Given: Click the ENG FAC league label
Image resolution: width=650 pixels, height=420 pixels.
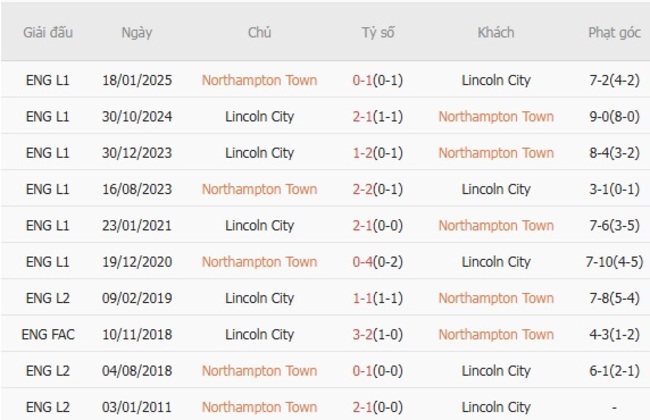Looking at the screenshot, I should [47, 334].
